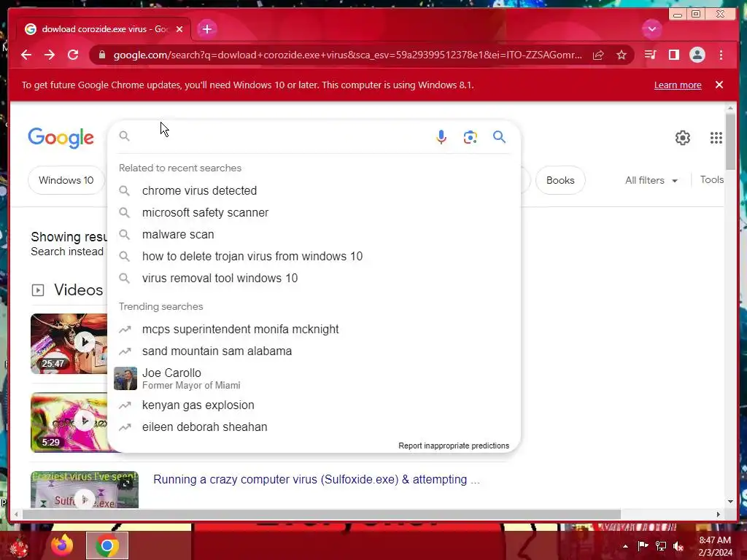
Task: Click the address bar URL
Action: click(347, 55)
